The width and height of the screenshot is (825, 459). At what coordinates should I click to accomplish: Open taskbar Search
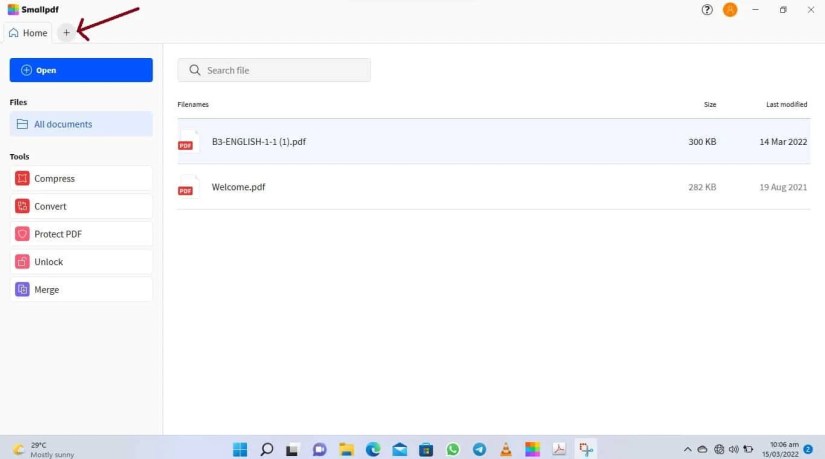tap(267, 449)
